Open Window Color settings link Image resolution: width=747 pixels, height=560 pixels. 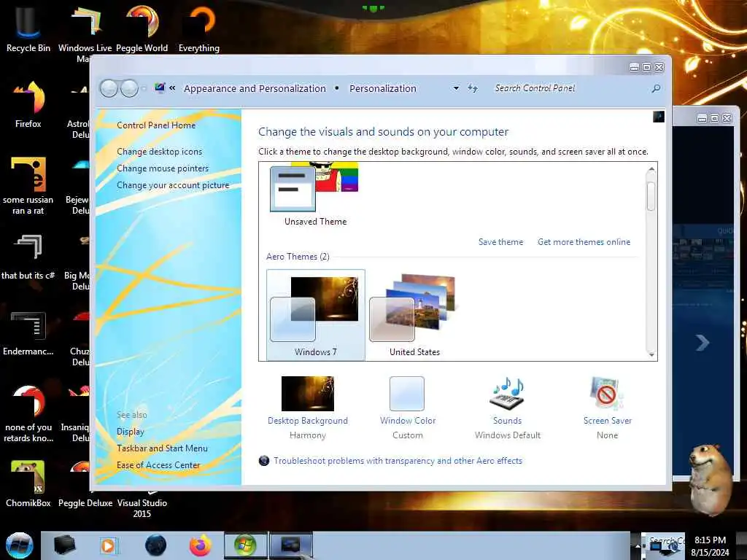(408, 421)
